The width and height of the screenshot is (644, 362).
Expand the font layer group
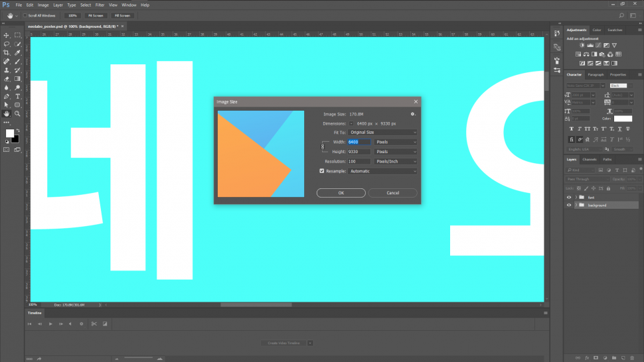(x=576, y=197)
